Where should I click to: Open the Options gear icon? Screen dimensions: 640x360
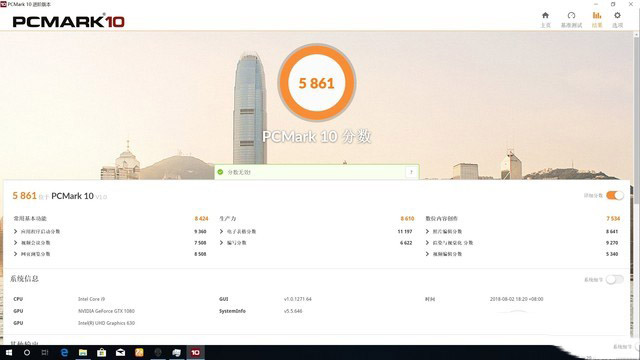pyautogui.click(x=617, y=16)
